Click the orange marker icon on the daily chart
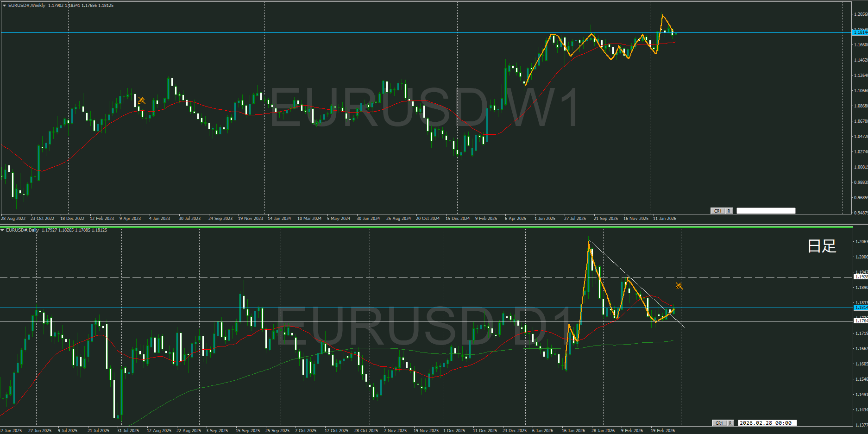This screenshot has height=434, width=868. [x=679, y=286]
